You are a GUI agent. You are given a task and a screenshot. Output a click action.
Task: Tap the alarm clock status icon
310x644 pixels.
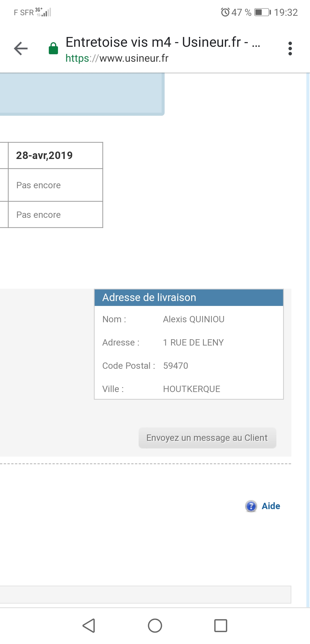[225, 12]
